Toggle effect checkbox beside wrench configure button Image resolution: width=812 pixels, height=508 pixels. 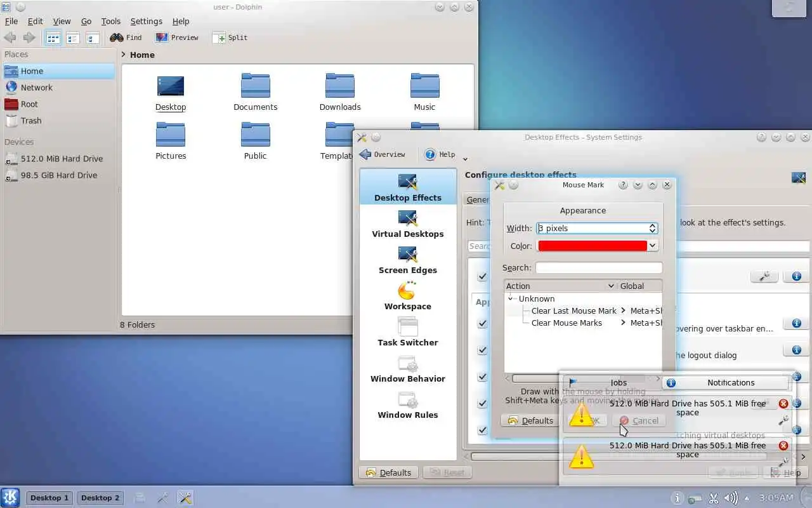(483, 276)
